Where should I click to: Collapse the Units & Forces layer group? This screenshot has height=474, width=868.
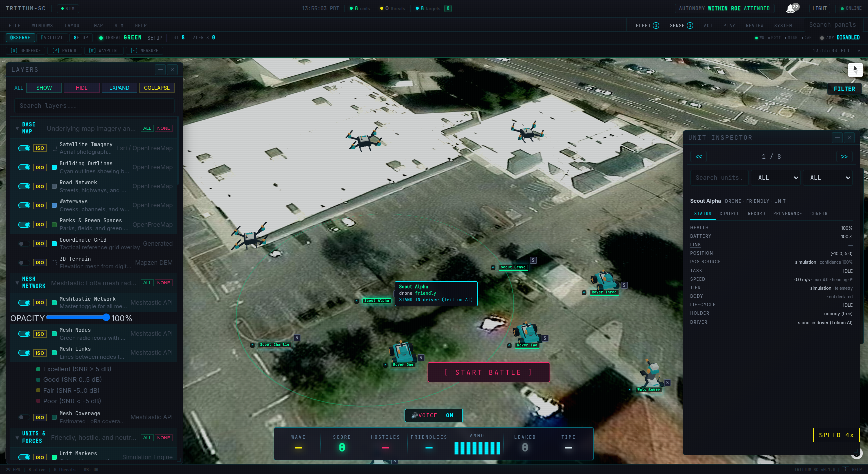pos(17,438)
